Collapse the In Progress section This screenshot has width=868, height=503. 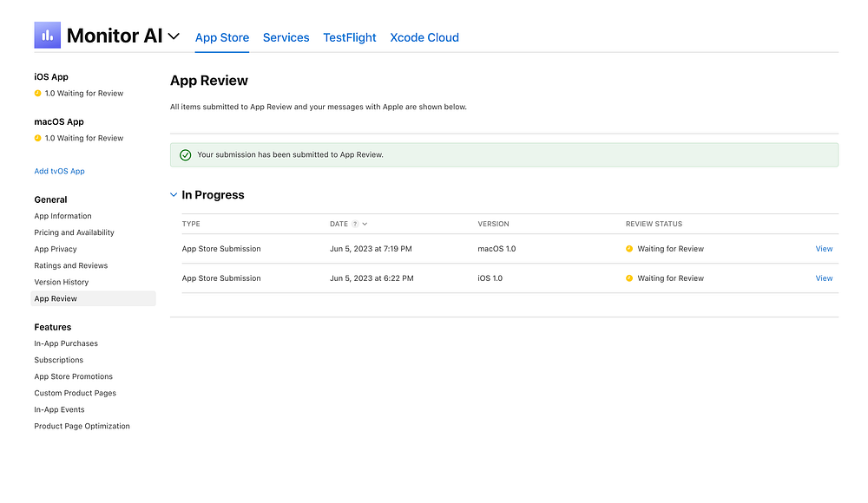tap(174, 195)
